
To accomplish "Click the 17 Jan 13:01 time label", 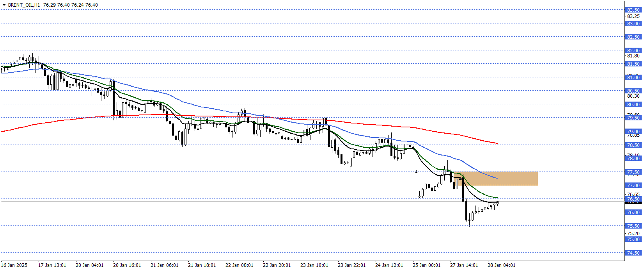I will coord(52,265).
